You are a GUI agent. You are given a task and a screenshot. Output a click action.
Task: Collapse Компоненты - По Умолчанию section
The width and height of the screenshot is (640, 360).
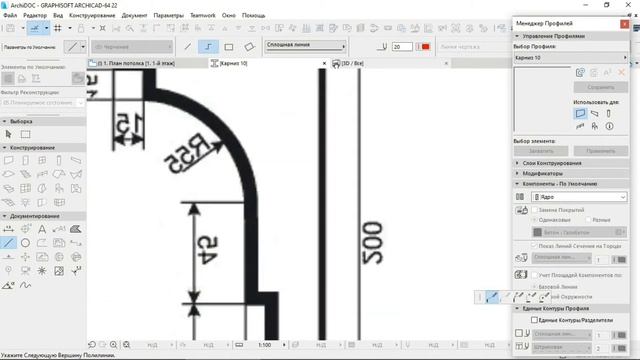517,184
